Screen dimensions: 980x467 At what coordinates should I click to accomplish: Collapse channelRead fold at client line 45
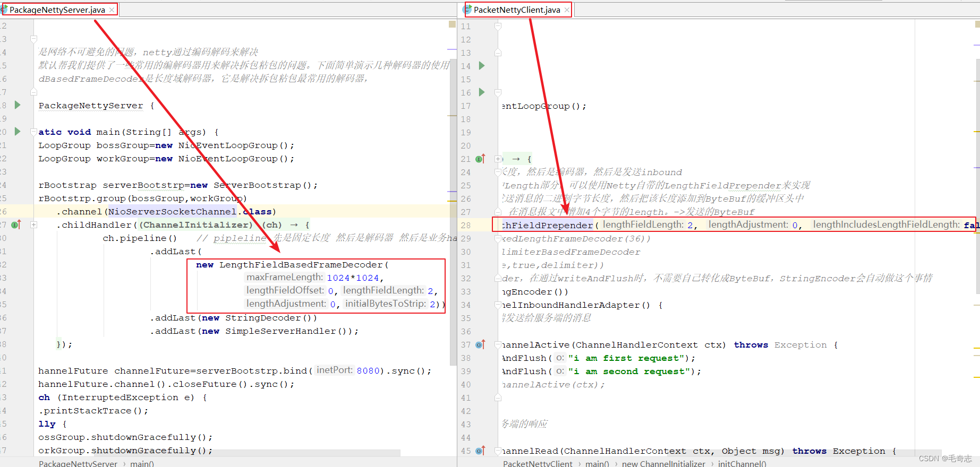coord(498,451)
